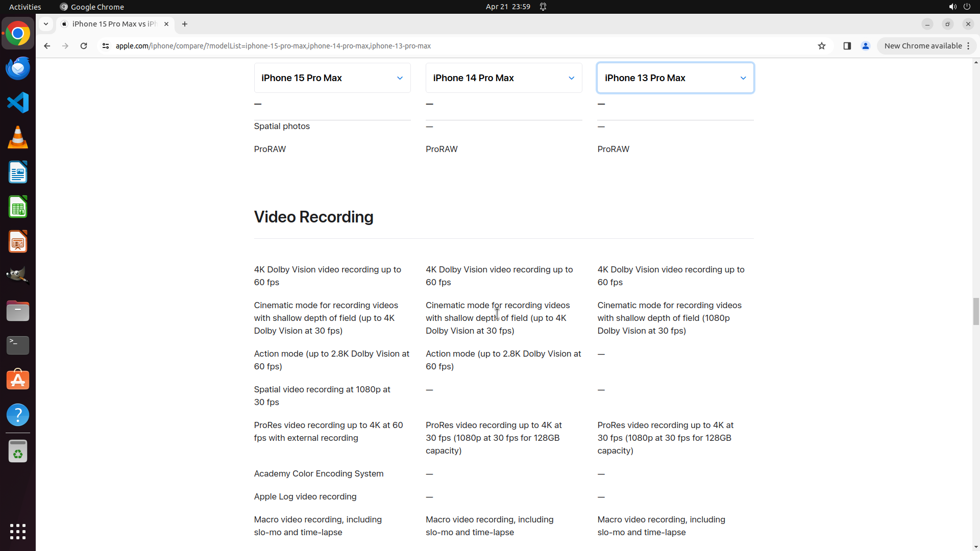Toggle notifications bell in top bar
The width and height of the screenshot is (980, 551).
point(543,7)
